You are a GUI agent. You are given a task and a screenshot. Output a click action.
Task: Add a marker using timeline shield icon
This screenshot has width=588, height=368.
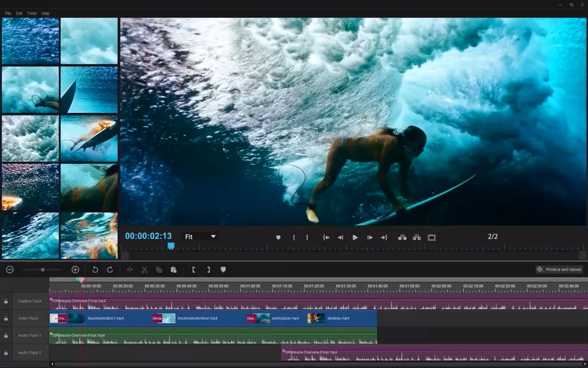tap(223, 270)
